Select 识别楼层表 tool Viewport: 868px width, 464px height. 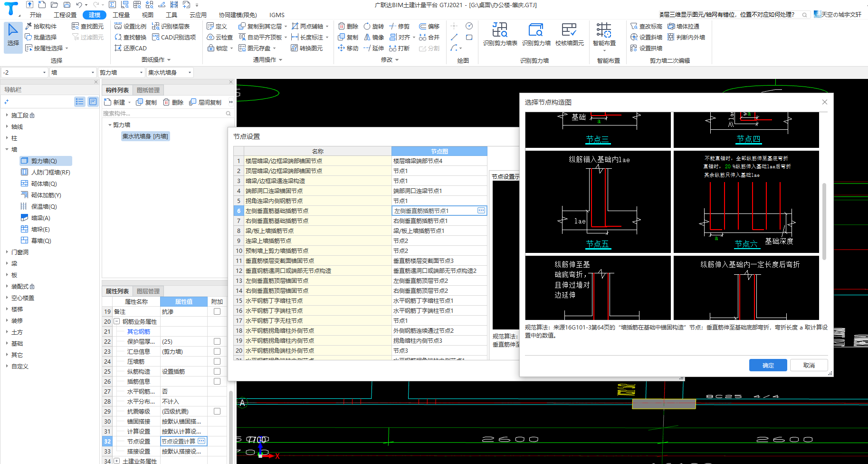(171, 26)
